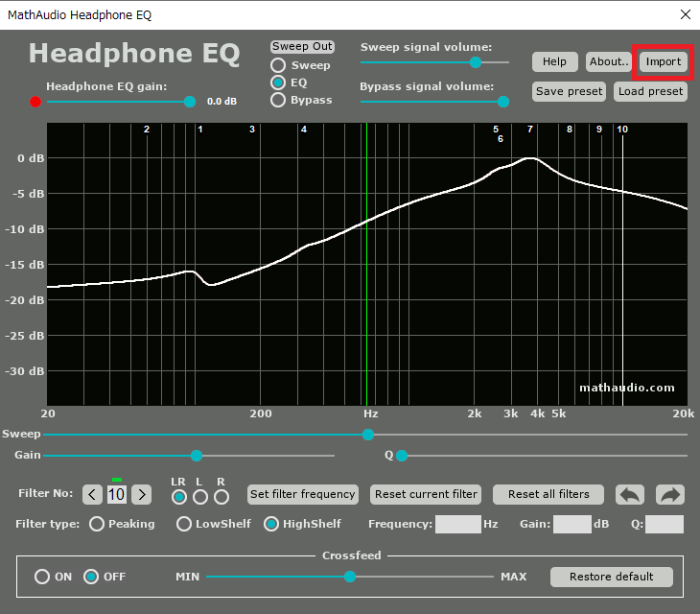The image size is (700, 614).
Task: Click the Q slider handle
Action: tap(402, 456)
